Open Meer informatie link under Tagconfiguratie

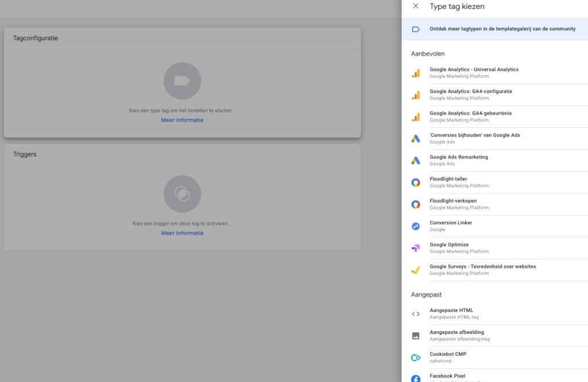[x=182, y=120]
